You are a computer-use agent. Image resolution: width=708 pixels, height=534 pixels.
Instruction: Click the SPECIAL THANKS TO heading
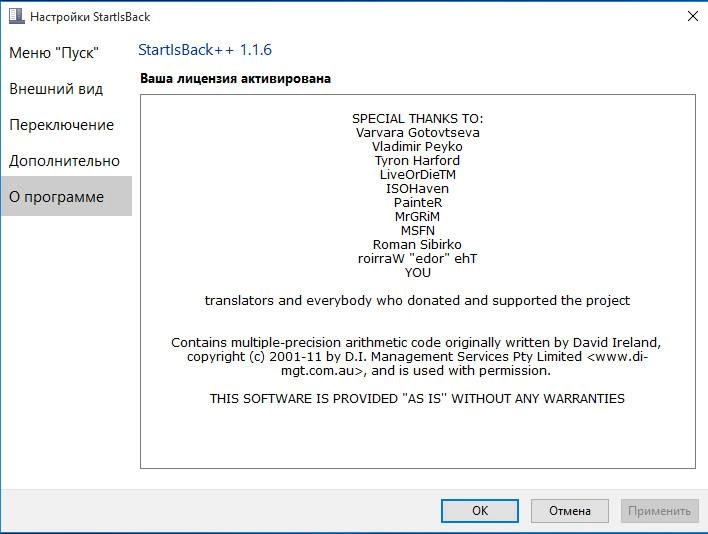click(418, 119)
